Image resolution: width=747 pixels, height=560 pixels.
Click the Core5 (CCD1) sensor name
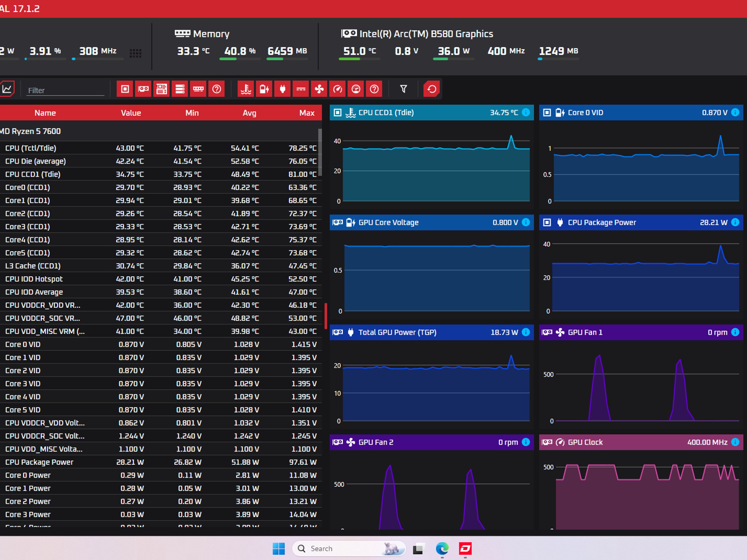27,253
